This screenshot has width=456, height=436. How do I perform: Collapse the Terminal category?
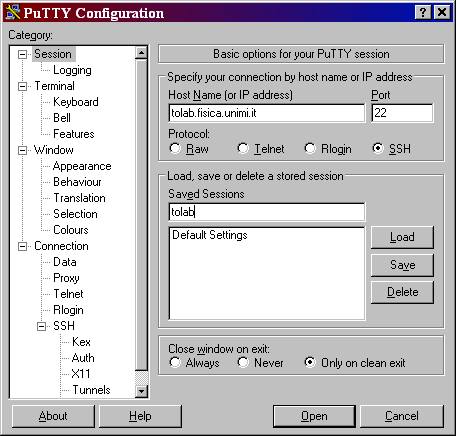click(22, 86)
